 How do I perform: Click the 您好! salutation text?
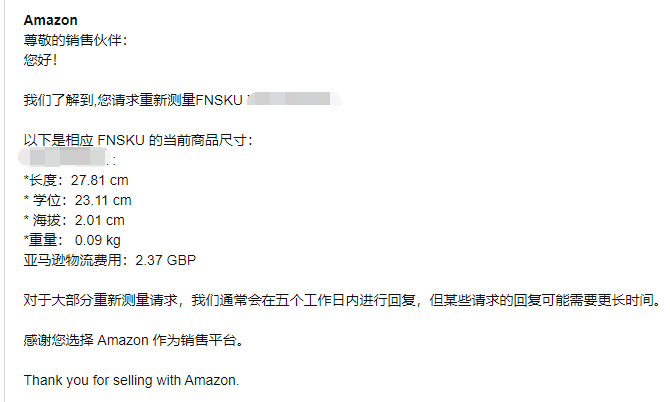[40, 60]
